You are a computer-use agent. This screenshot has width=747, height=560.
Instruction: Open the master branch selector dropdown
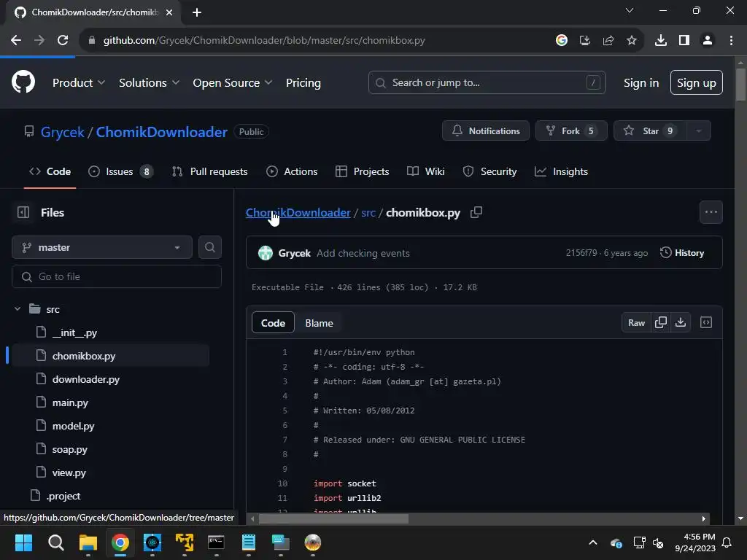click(102, 247)
